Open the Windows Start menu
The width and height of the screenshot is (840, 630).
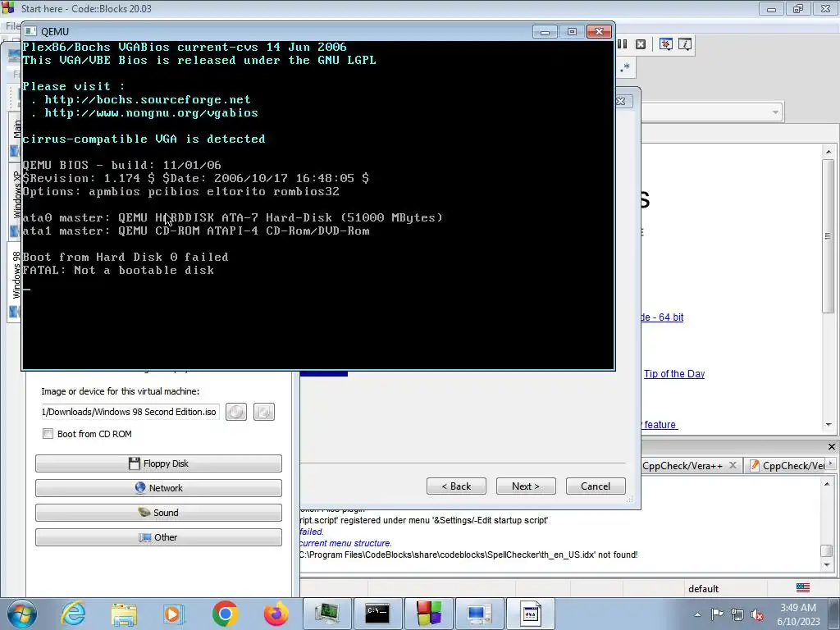(x=21, y=614)
